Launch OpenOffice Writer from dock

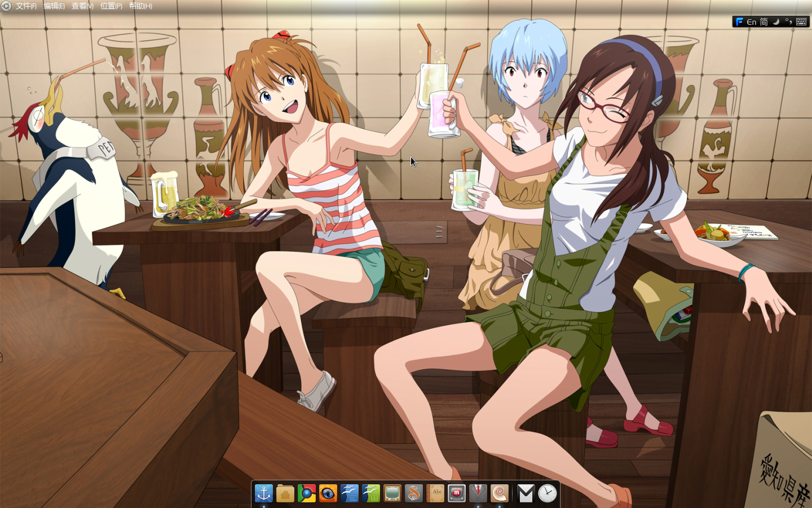[350, 493]
